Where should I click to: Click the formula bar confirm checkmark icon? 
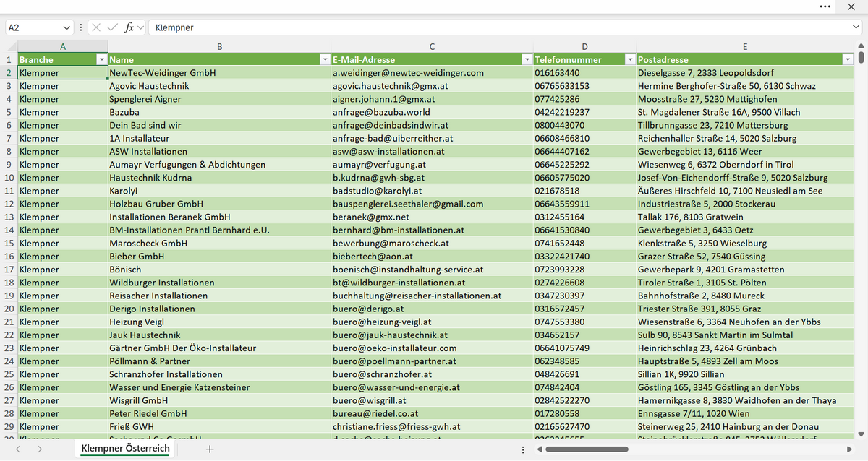[x=112, y=27]
